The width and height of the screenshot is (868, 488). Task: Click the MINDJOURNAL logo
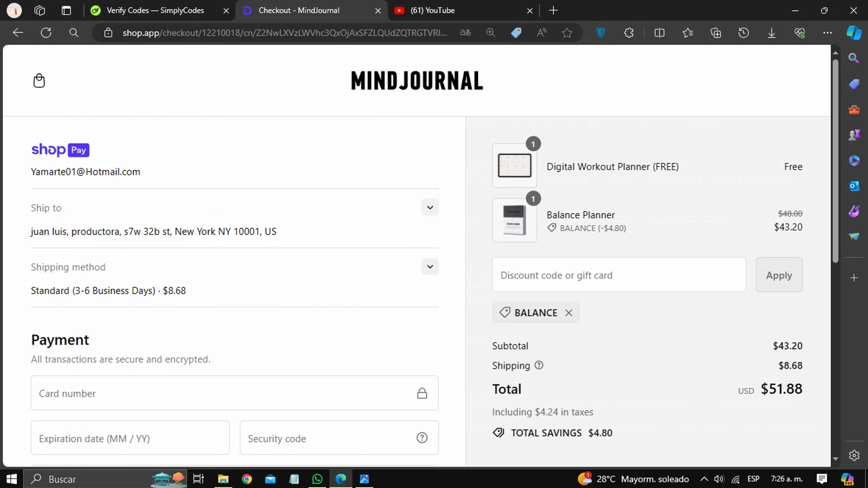(417, 81)
